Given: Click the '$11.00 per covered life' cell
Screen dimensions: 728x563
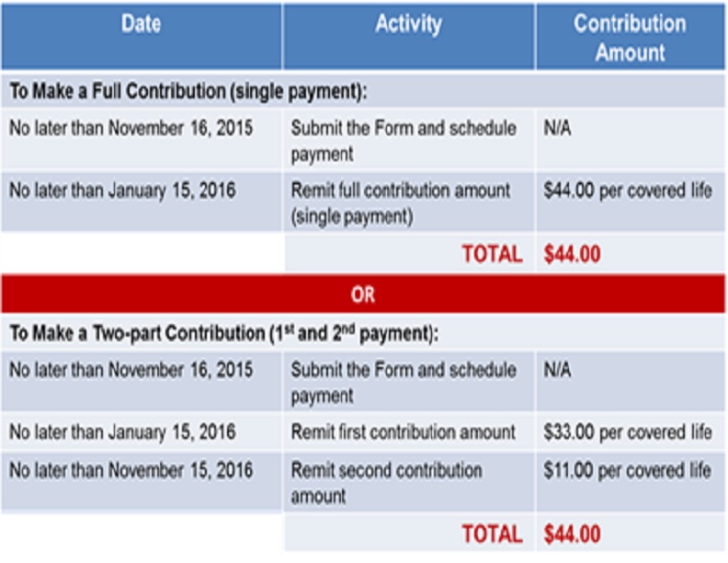Looking at the screenshot, I should tap(628, 470).
